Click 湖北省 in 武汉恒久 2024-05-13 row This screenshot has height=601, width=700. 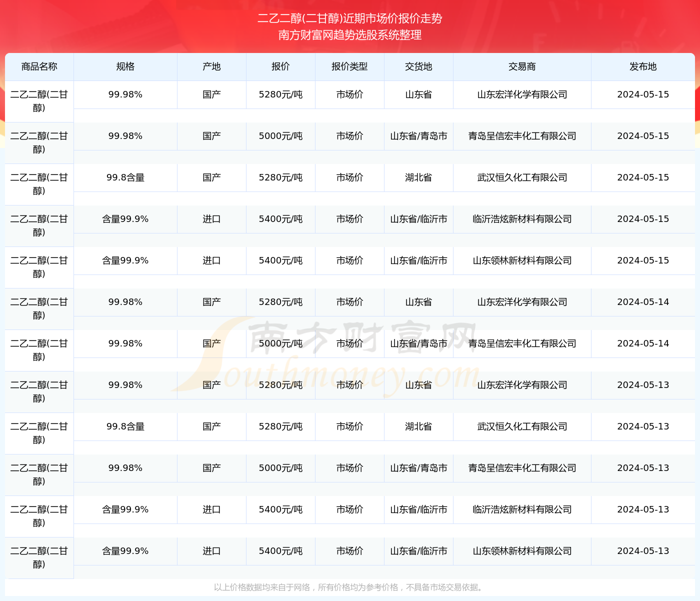point(418,426)
